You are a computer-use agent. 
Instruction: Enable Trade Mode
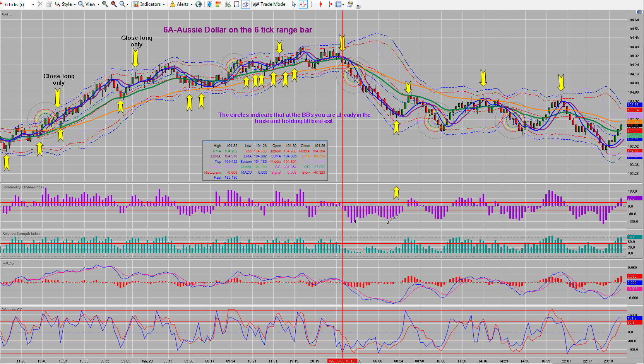(269, 4)
